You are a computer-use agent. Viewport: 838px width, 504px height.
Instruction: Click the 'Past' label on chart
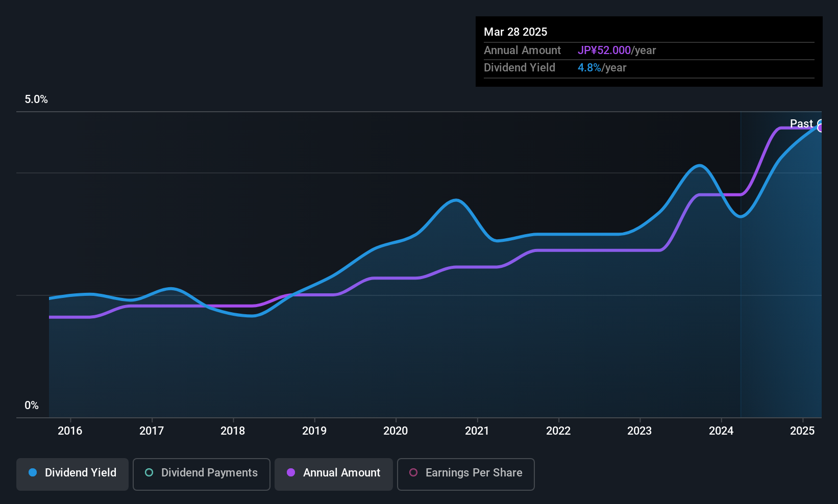coord(801,123)
